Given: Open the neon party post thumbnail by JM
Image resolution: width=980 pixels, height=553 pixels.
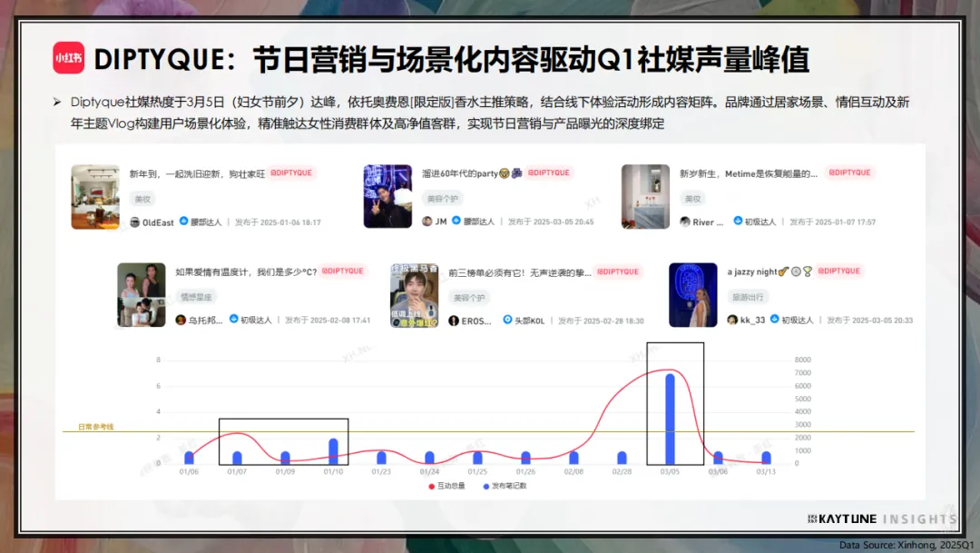Looking at the screenshot, I should [387, 196].
